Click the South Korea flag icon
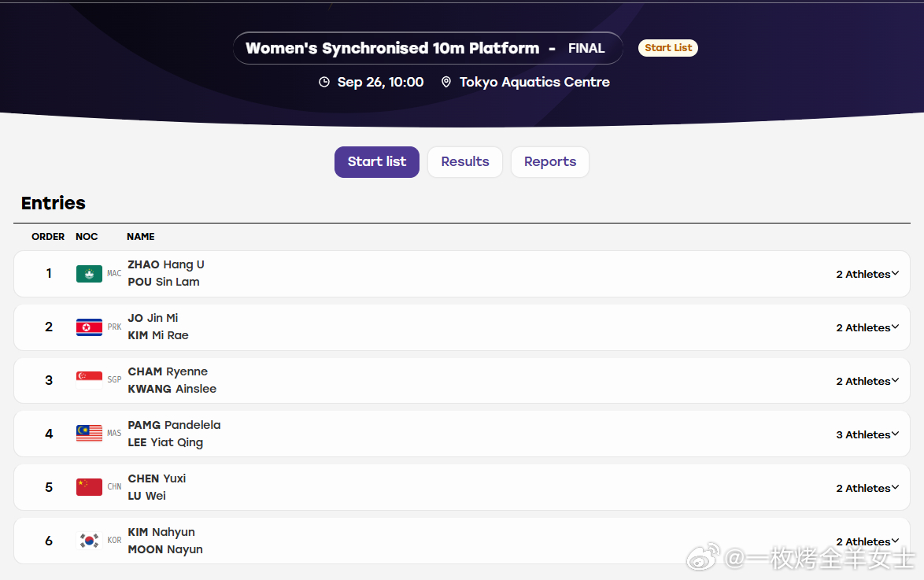924x580 pixels. (89, 541)
